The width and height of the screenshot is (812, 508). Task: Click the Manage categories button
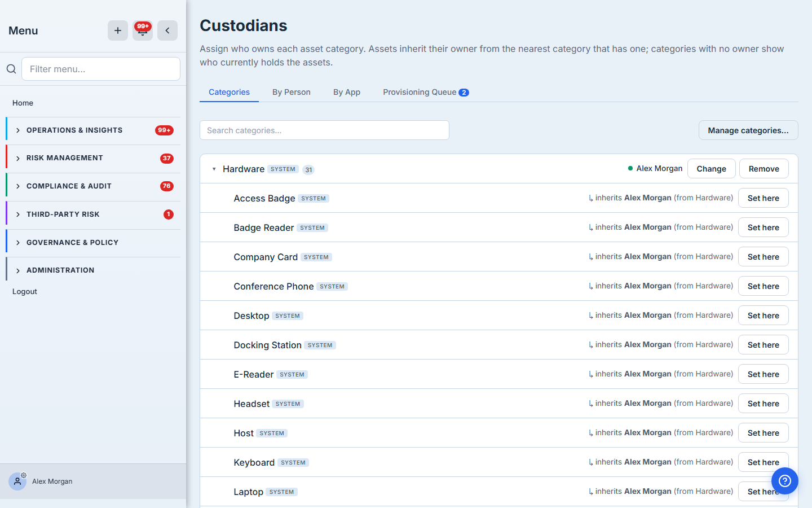[x=748, y=130]
